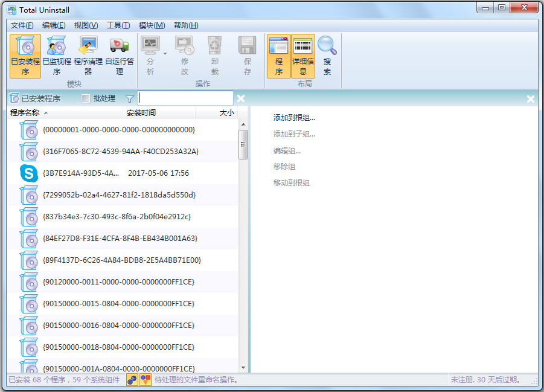Click the list scrollbar up arrow

[243, 124]
